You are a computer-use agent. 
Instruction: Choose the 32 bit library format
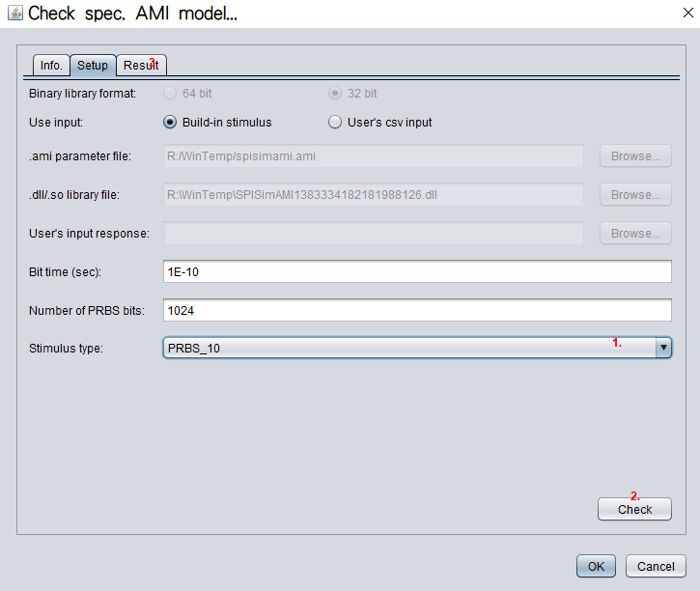pyautogui.click(x=335, y=94)
